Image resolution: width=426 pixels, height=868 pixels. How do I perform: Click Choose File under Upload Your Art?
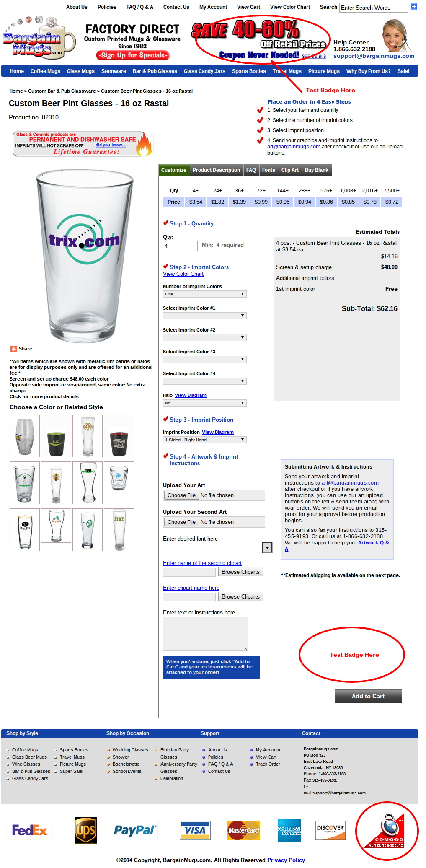pos(181,495)
